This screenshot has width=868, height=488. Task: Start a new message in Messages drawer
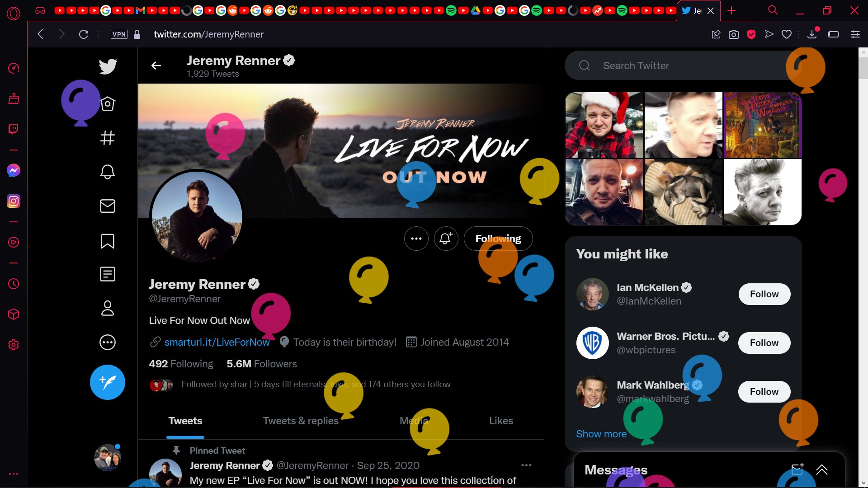point(797,469)
